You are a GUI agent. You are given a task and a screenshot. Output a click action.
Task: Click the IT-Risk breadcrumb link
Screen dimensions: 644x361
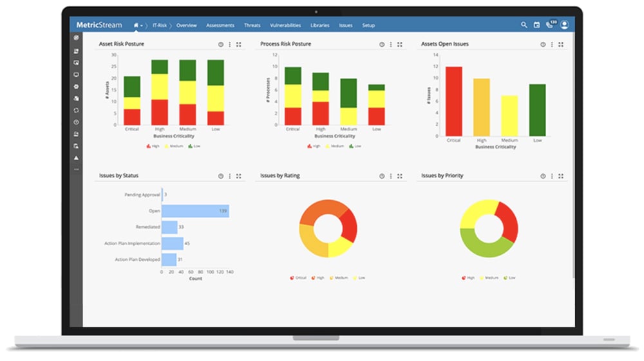(x=159, y=26)
